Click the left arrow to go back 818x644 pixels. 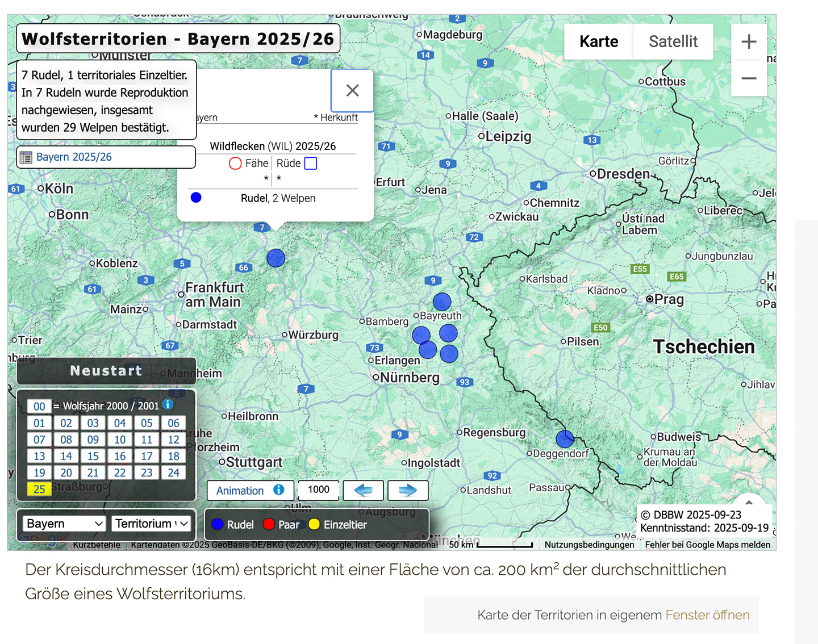[x=363, y=490]
